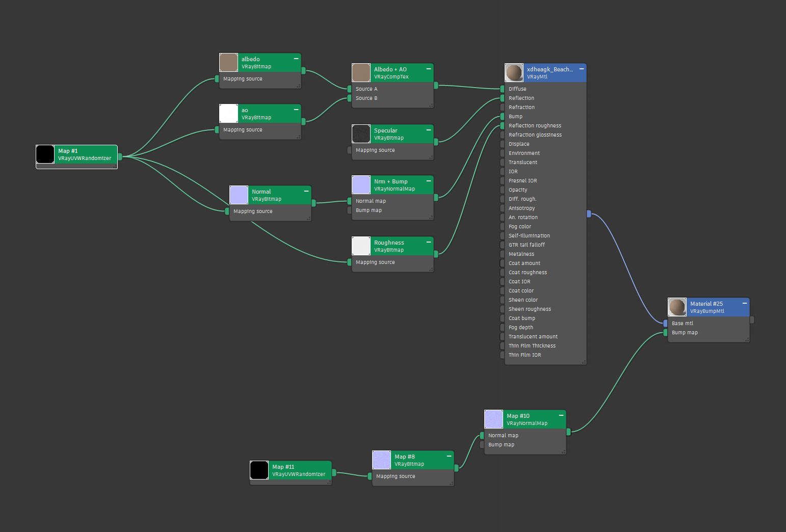The image size is (786, 532).
Task: Click the Thin Film IOR slot label
Action: pyautogui.click(x=525, y=355)
